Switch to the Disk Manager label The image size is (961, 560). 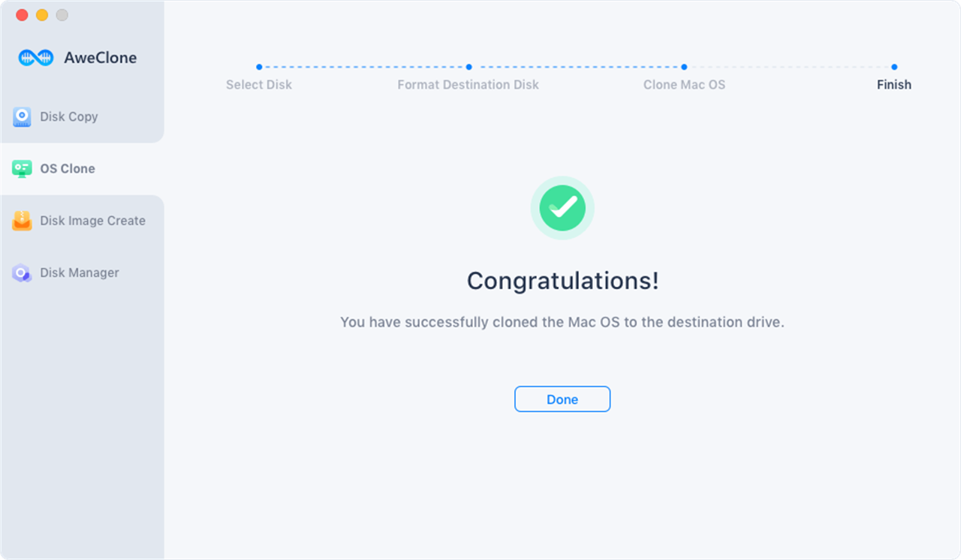[80, 273]
